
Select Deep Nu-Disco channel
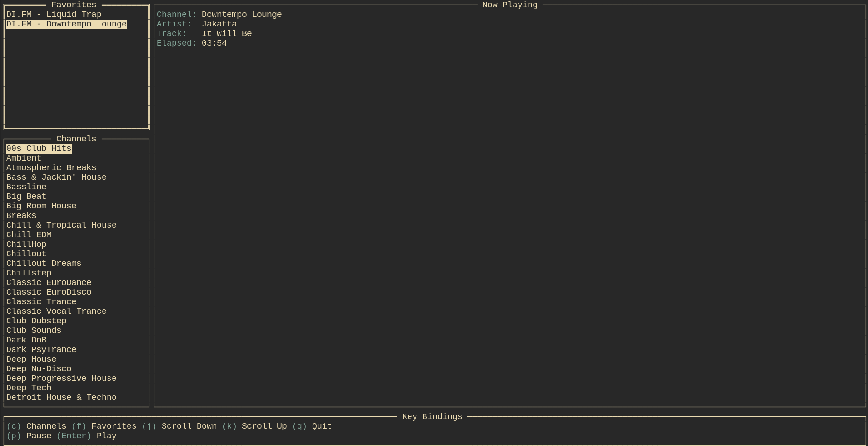pyautogui.click(x=39, y=369)
